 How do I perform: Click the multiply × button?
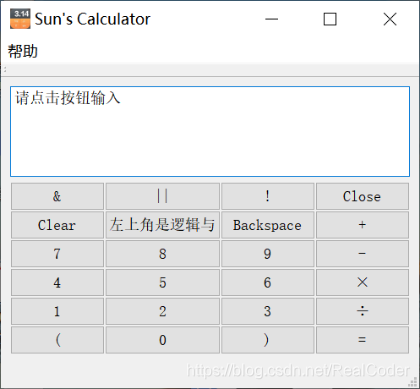pos(362,282)
